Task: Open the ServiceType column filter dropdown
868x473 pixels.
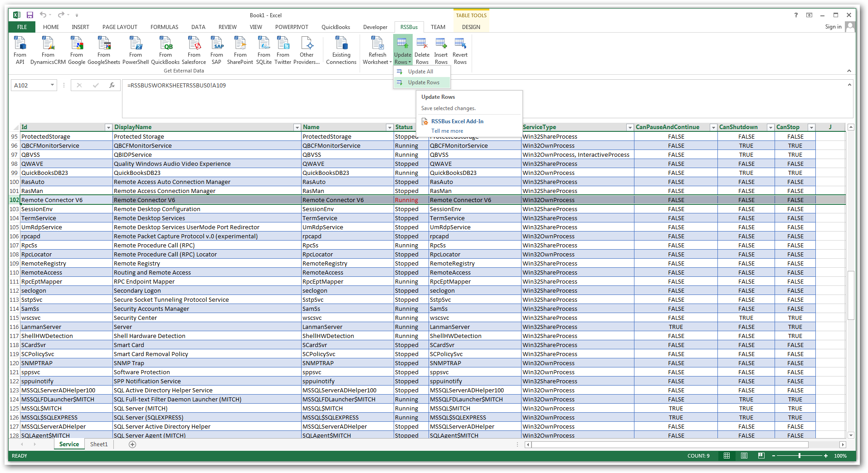Action: (x=629, y=127)
